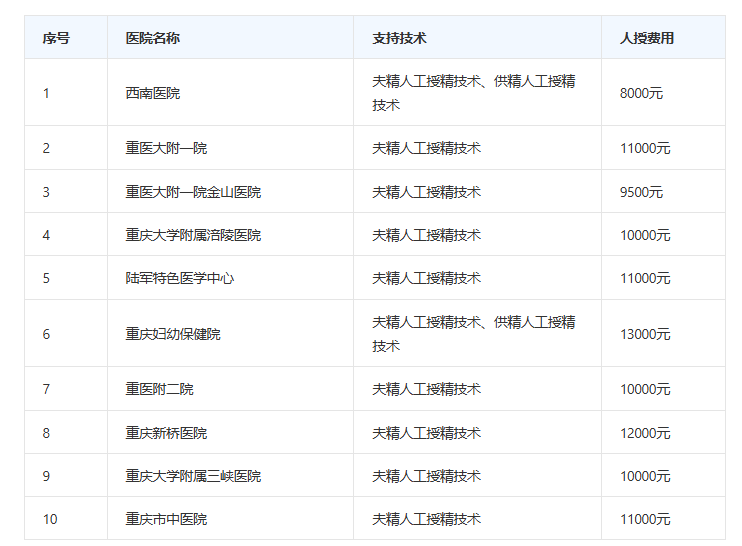Select the 重医附二院 cell

point(160,389)
